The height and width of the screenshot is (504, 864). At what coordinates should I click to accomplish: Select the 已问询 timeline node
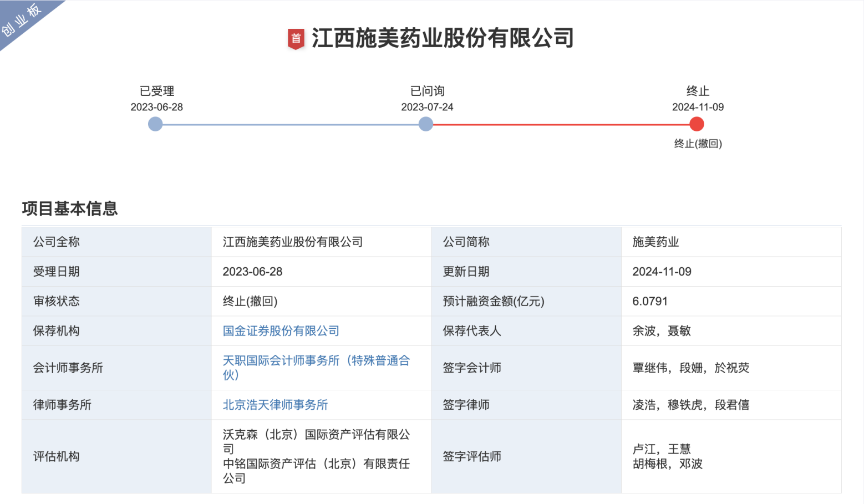point(426,124)
